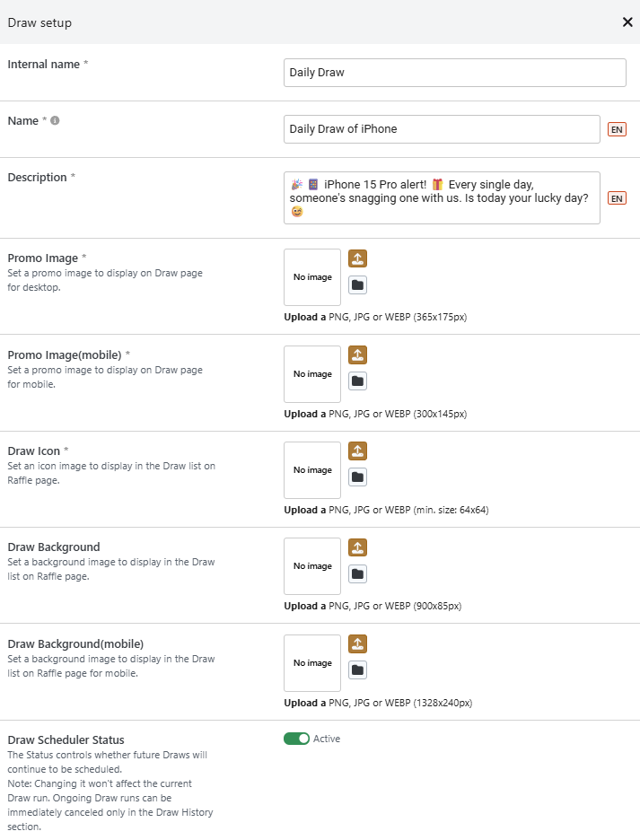The image size is (640, 840).
Task: Open EN language selector for Name field
Action: (x=617, y=129)
